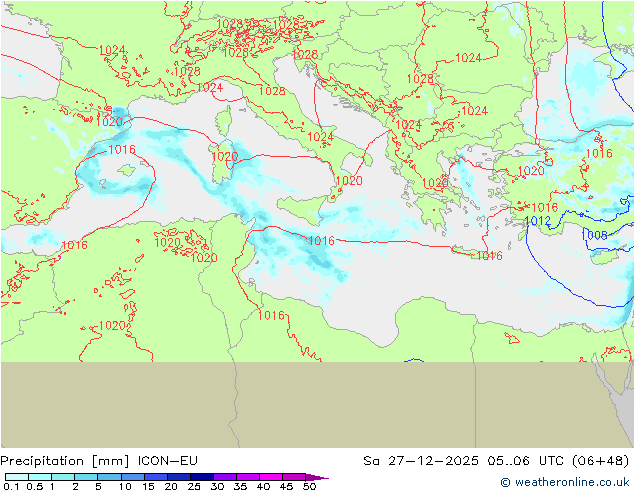Click the legend value label '50'
634x490 pixels.
pos(309,486)
